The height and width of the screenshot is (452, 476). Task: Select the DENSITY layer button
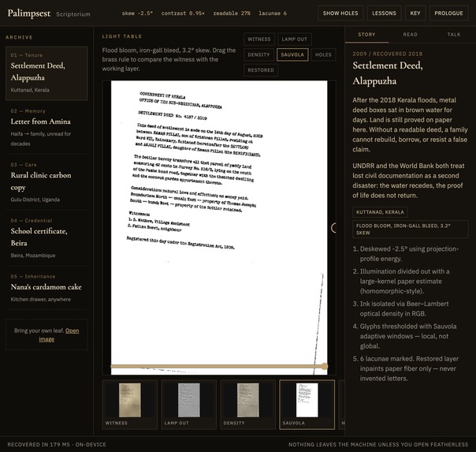click(x=258, y=54)
